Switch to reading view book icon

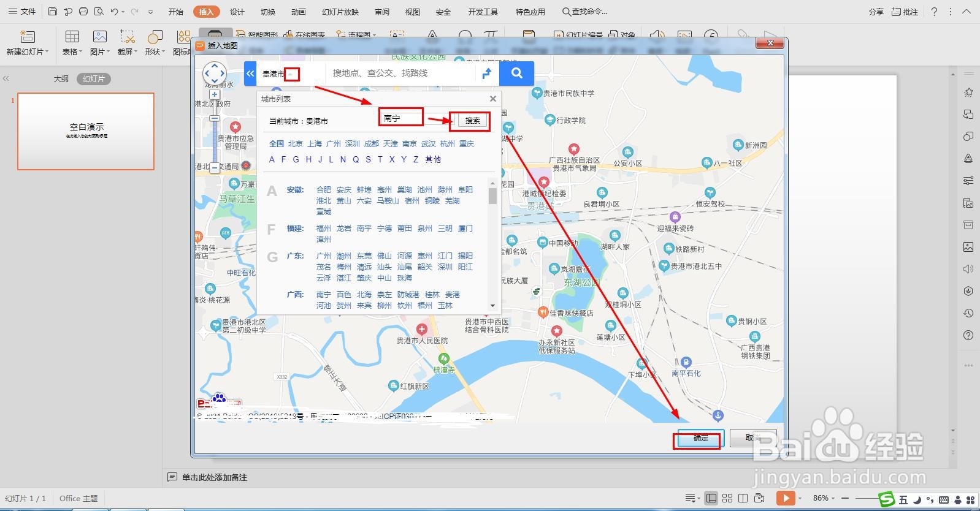pyautogui.click(x=743, y=498)
